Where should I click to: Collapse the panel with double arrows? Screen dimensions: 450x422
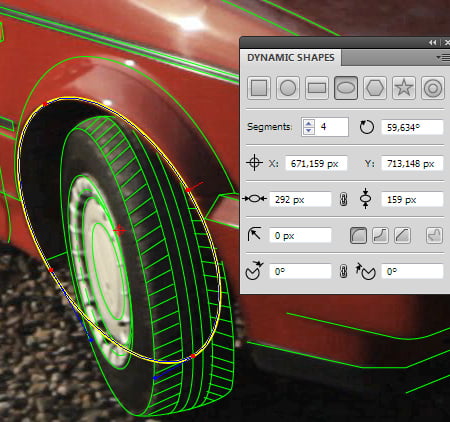433,42
